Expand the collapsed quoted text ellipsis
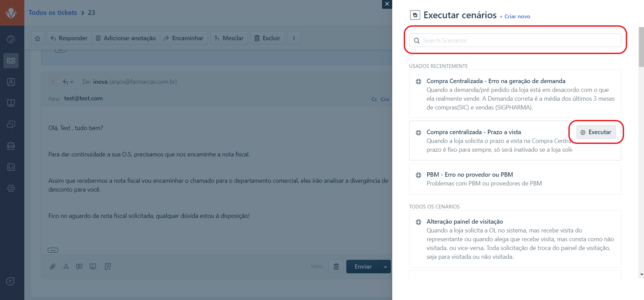The width and height of the screenshot is (644, 300). (x=53, y=250)
